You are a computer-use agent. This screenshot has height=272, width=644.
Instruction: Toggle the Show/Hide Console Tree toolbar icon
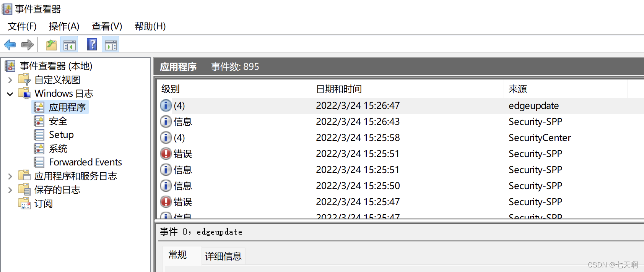pos(69,45)
